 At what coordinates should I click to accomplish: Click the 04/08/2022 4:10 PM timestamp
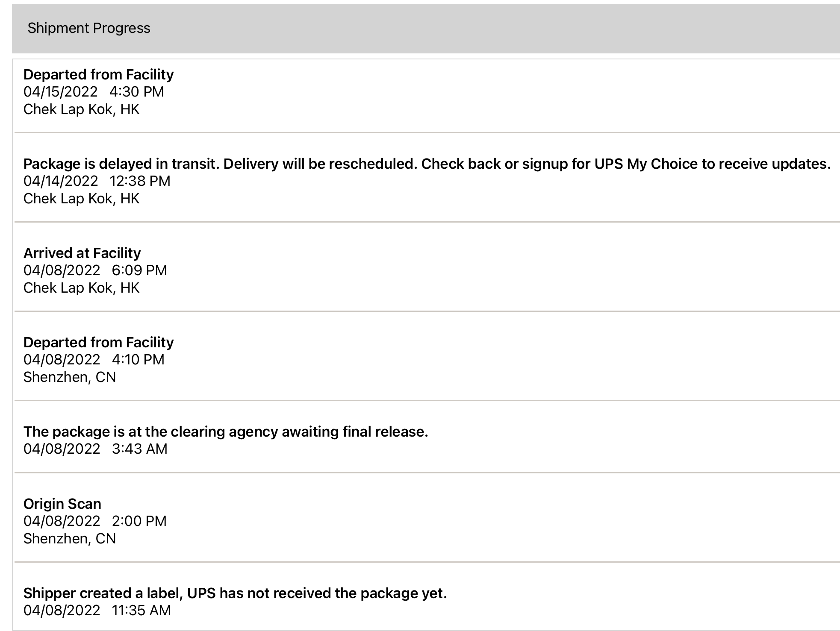click(94, 360)
